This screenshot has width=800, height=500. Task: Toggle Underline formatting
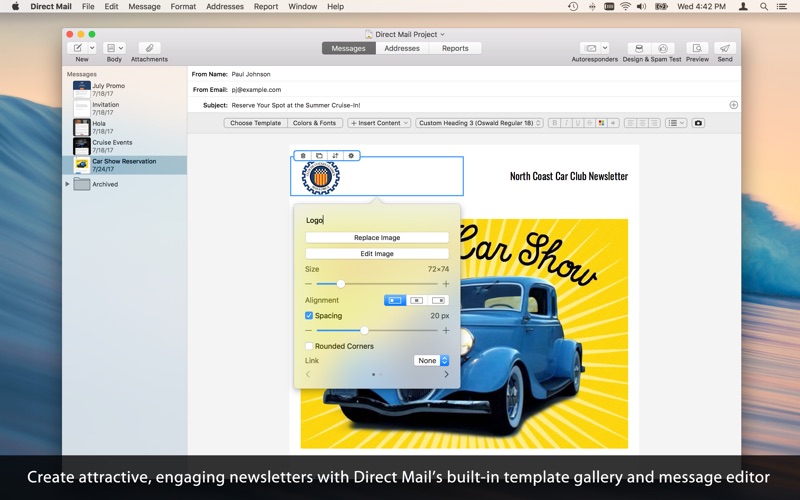(578, 123)
